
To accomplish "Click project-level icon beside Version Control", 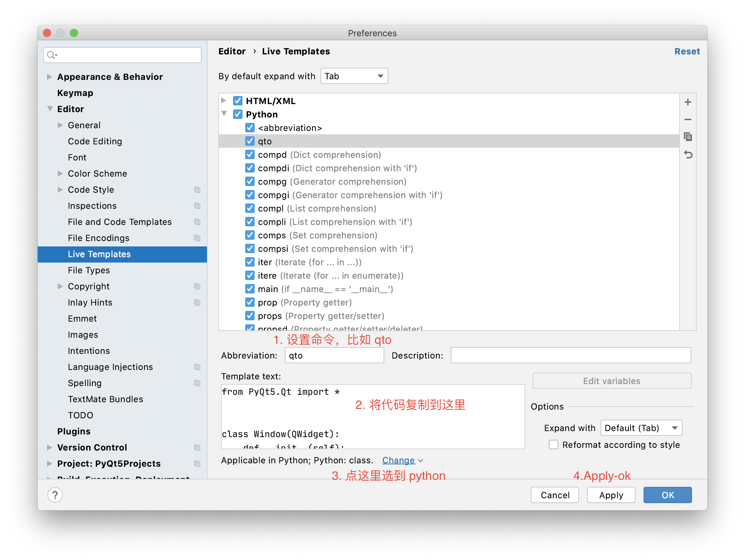I will tap(197, 448).
